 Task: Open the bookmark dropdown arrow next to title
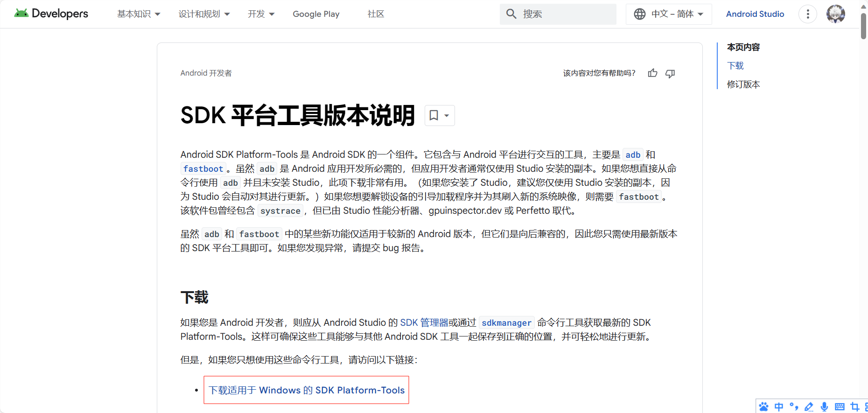point(447,115)
